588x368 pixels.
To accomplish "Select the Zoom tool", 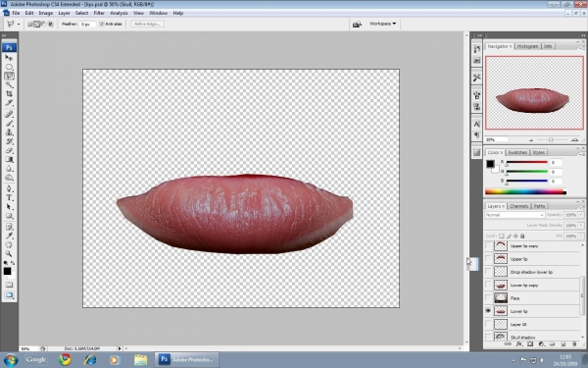I will tap(9, 254).
